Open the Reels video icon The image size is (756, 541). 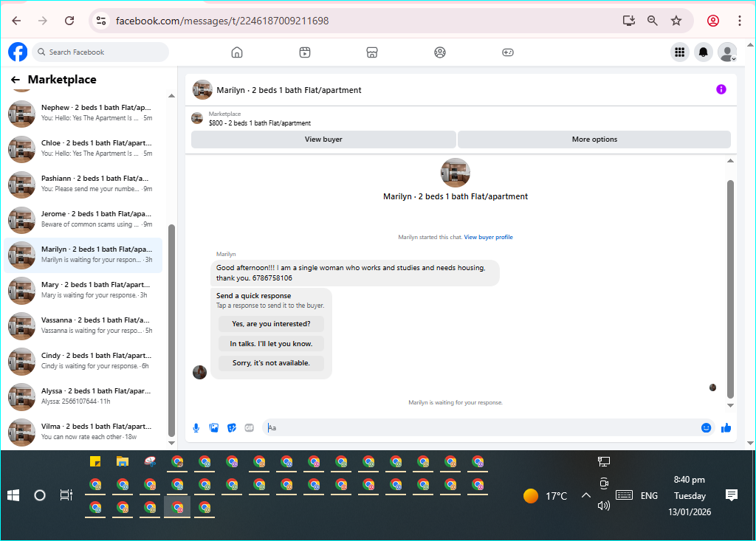pos(305,52)
